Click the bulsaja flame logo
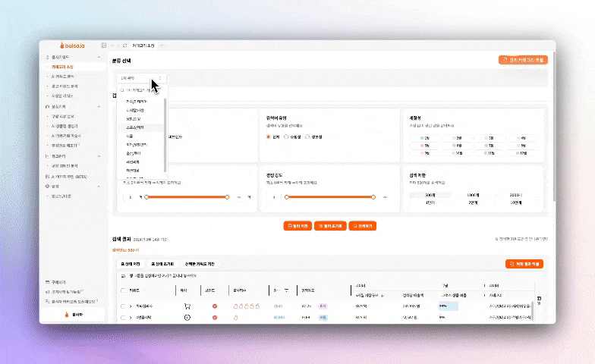Screen dimensions: 595x364 click(x=62, y=45)
